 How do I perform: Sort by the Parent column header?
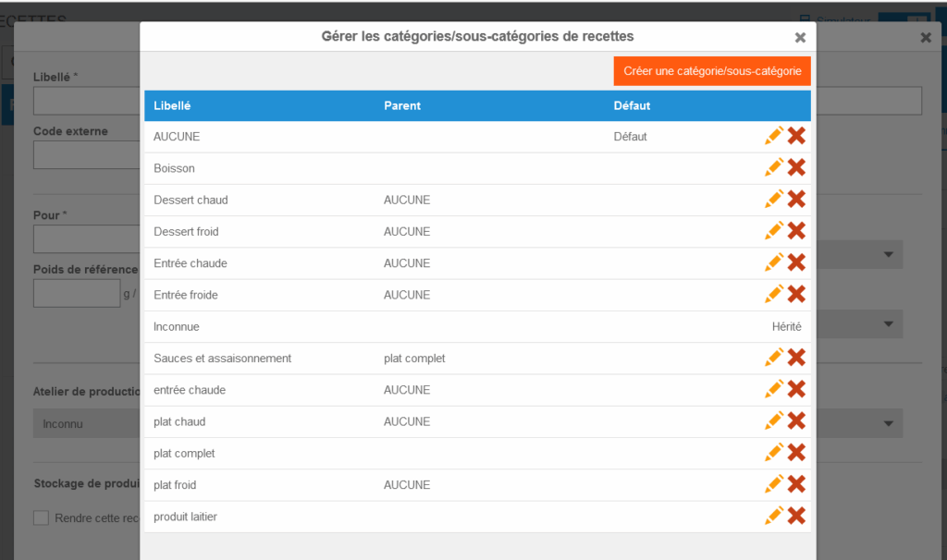coord(402,105)
